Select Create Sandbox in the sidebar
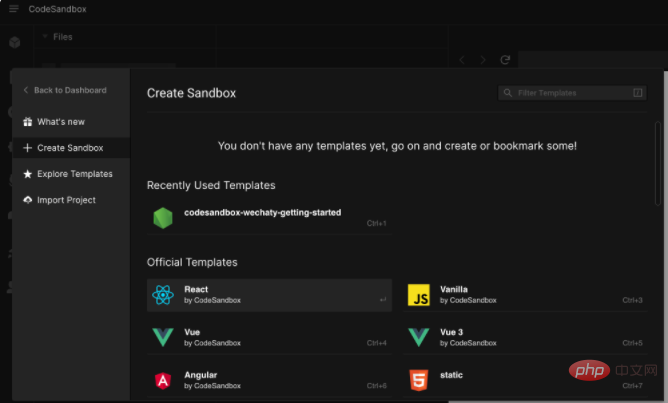 coord(69,148)
